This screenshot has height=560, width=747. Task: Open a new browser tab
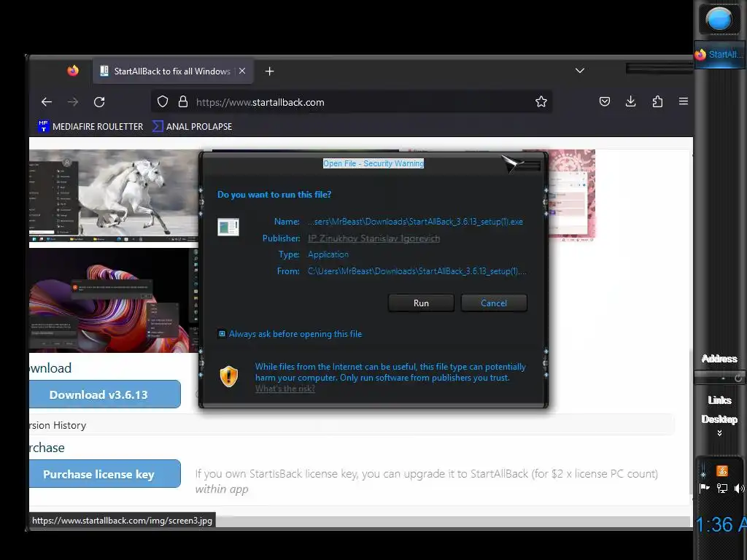pyautogui.click(x=270, y=71)
